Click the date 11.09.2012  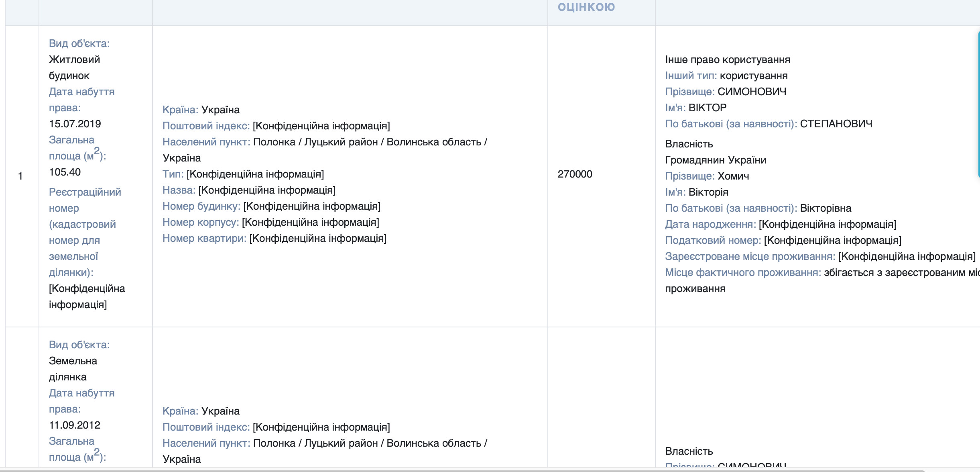tap(74, 425)
